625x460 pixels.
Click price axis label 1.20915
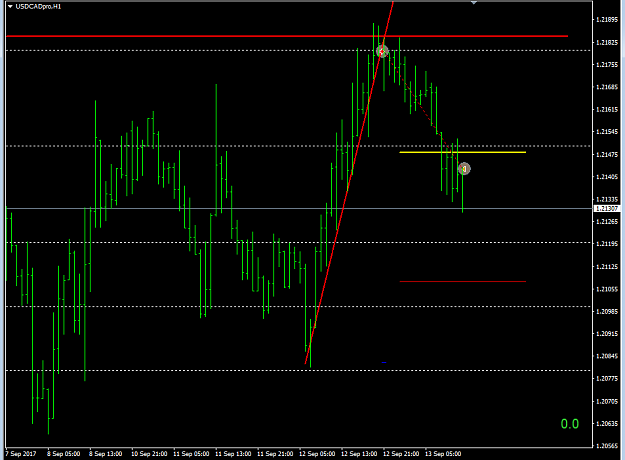click(607, 334)
